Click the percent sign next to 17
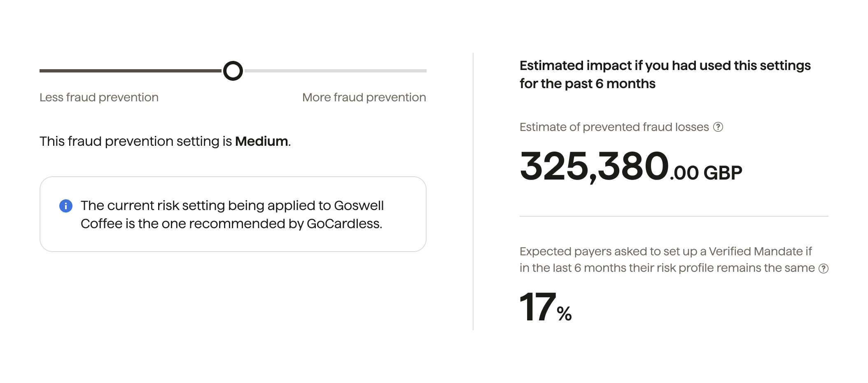 point(564,314)
